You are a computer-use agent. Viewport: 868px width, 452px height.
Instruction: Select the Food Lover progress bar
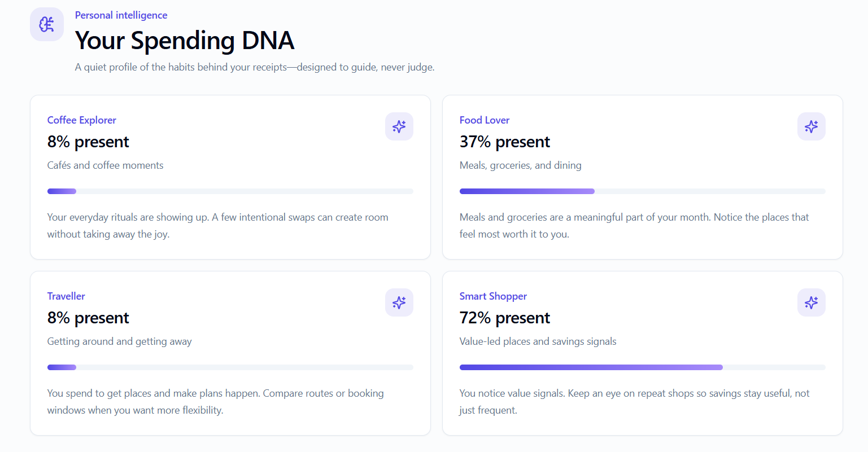point(643,191)
